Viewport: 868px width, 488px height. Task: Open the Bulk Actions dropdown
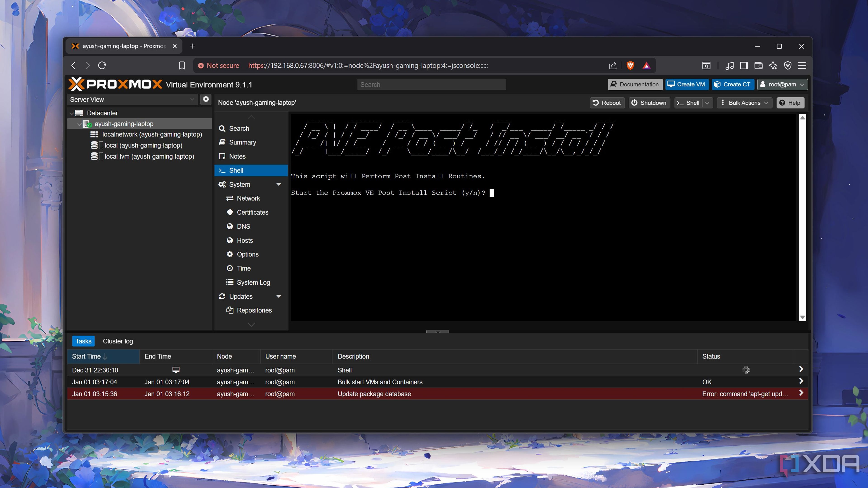point(744,103)
